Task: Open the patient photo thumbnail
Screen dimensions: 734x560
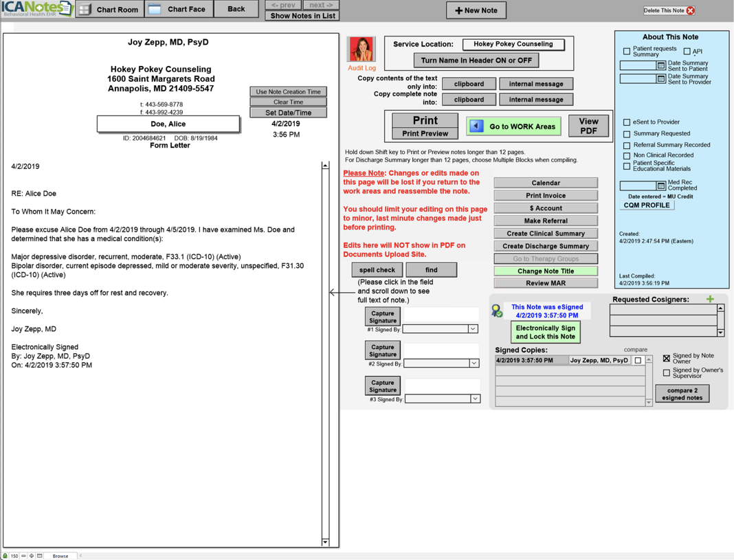Action: click(x=361, y=49)
